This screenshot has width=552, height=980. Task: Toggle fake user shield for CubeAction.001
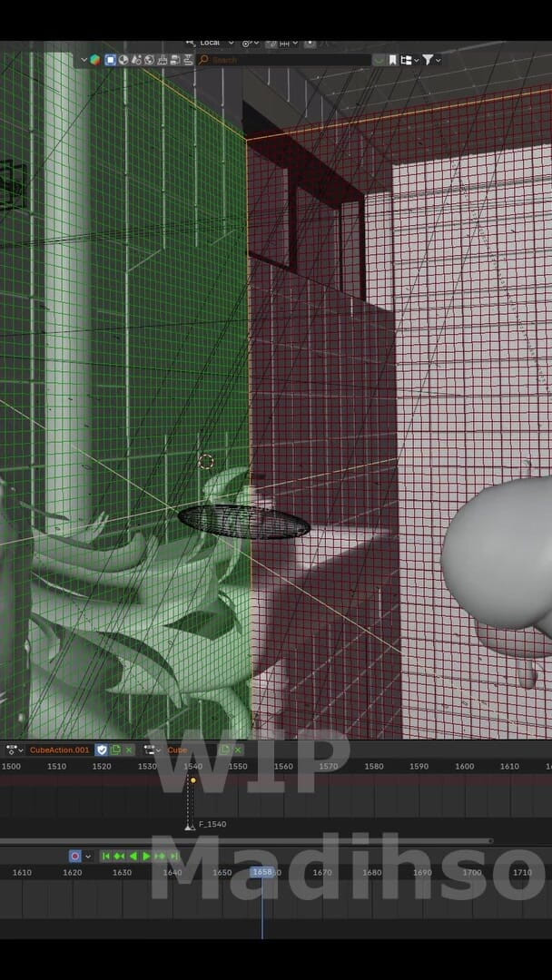(102, 750)
